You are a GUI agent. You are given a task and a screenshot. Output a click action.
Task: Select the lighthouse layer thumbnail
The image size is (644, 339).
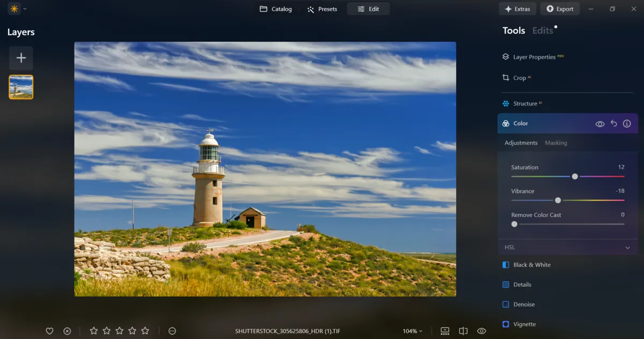pyautogui.click(x=21, y=86)
